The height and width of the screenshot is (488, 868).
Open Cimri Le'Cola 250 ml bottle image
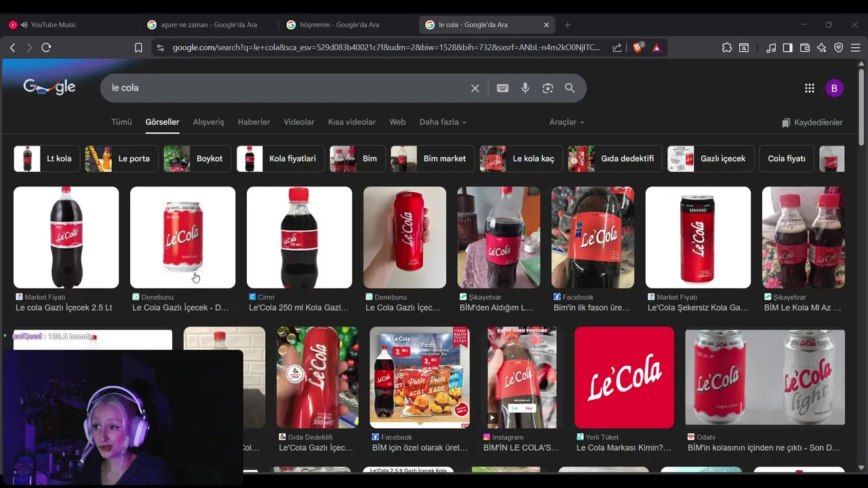299,237
